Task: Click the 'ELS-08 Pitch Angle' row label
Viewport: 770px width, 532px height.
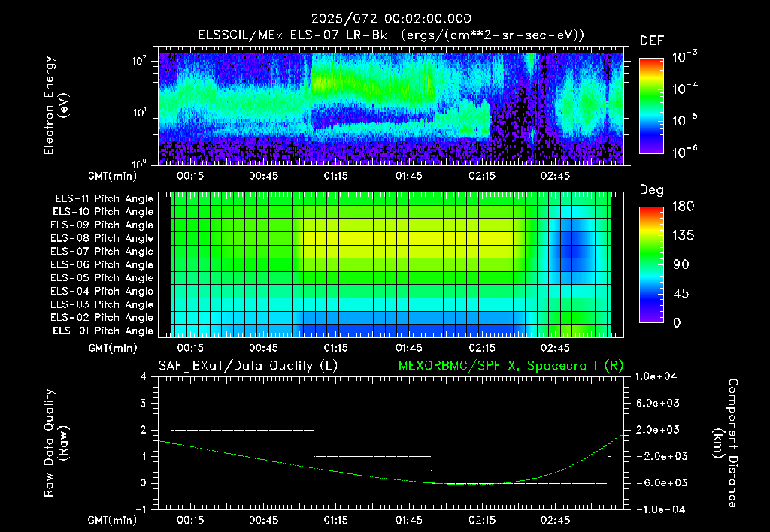Action: [x=102, y=238]
